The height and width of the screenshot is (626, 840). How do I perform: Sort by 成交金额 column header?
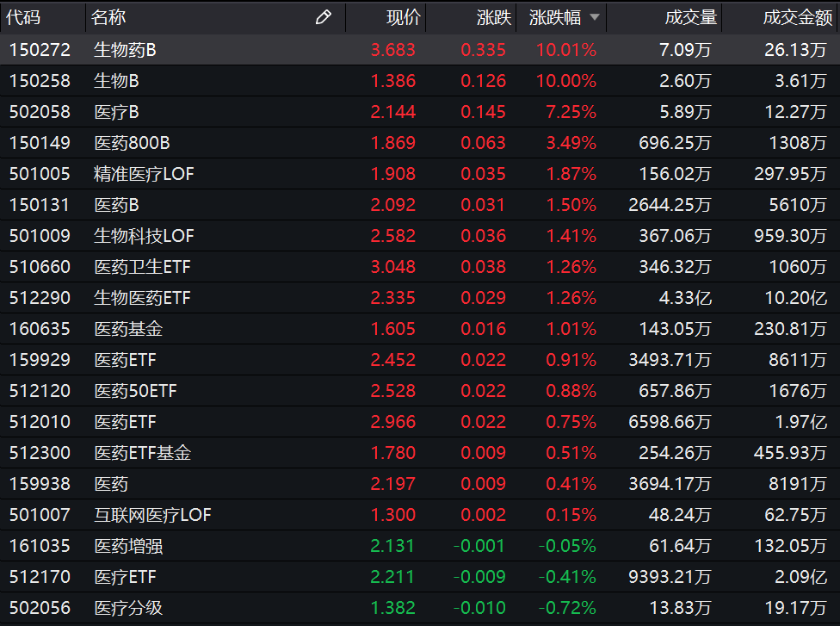click(797, 17)
